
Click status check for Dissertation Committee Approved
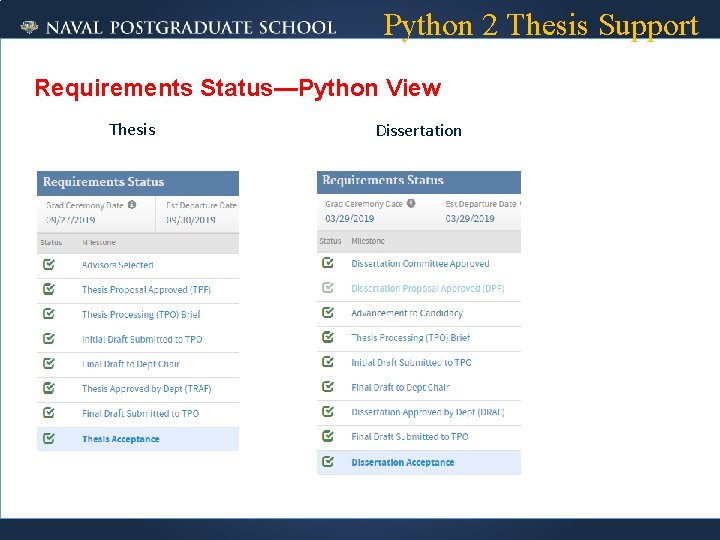pyautogui.click(x=328, y=263)
